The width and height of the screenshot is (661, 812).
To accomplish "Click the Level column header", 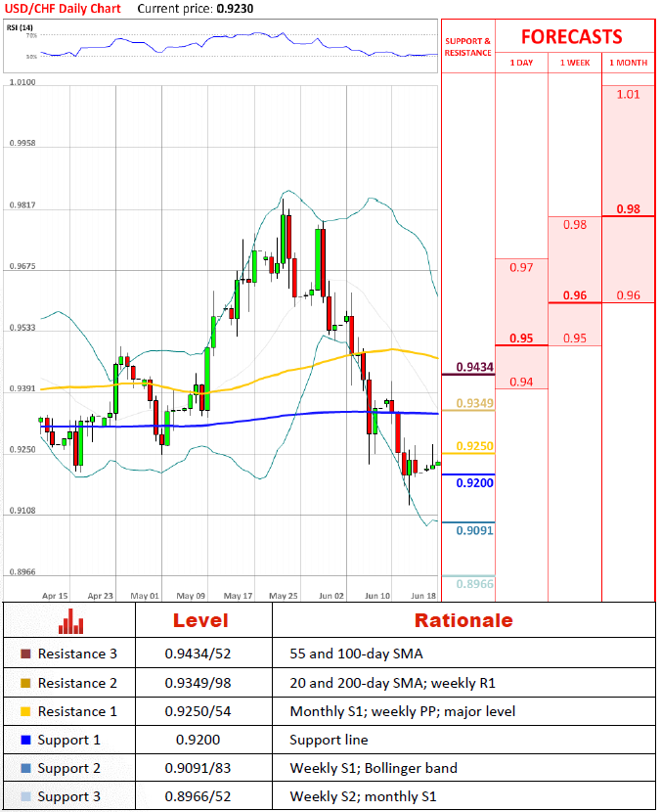I will click(200, 620).
